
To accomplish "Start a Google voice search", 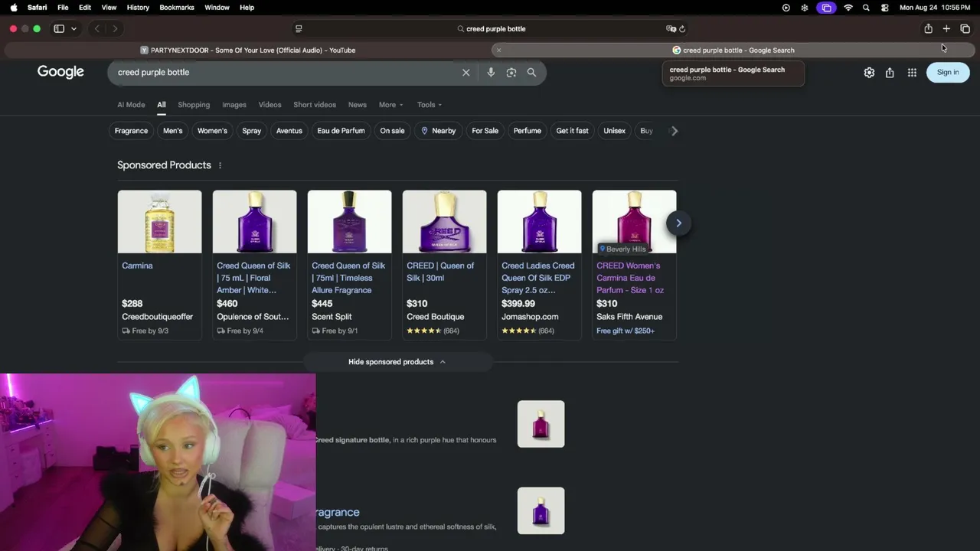I will coord(491,73).
